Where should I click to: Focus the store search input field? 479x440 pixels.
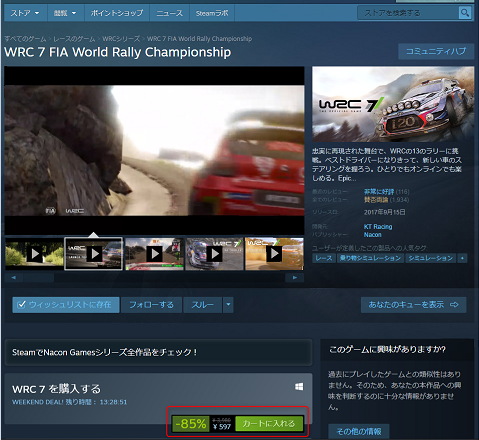pos(408,13)
